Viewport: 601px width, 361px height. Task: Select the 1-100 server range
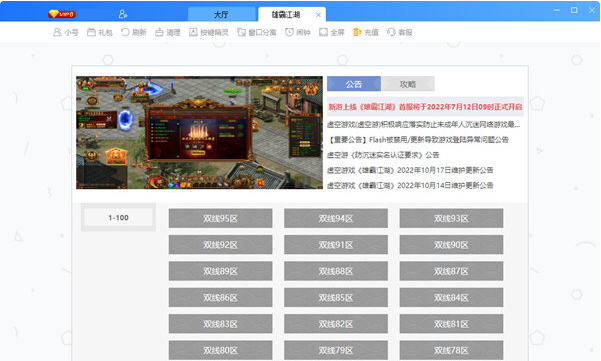click(118, 217)
